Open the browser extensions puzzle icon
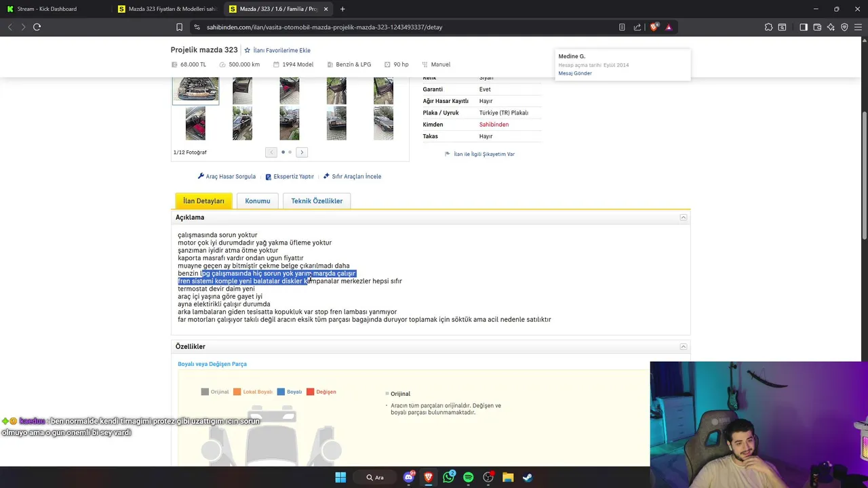This screenshot has width=868, height=488. pos(768,27)
